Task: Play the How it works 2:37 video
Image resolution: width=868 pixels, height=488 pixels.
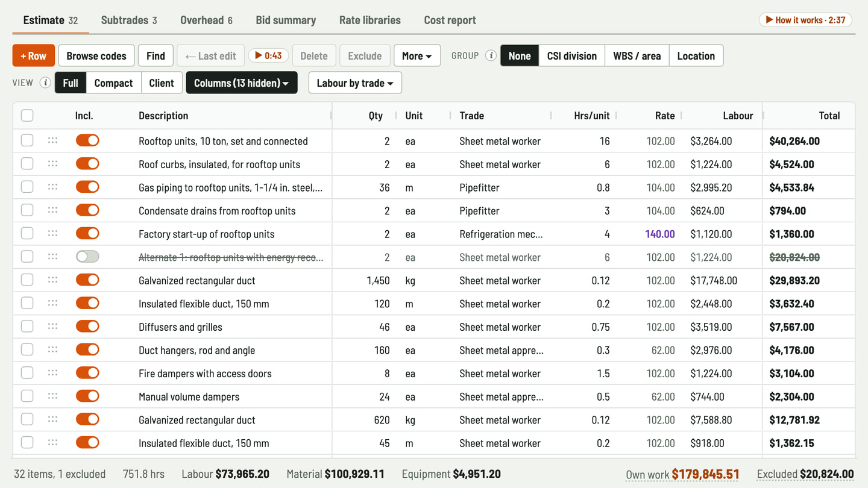Action: 805,20
